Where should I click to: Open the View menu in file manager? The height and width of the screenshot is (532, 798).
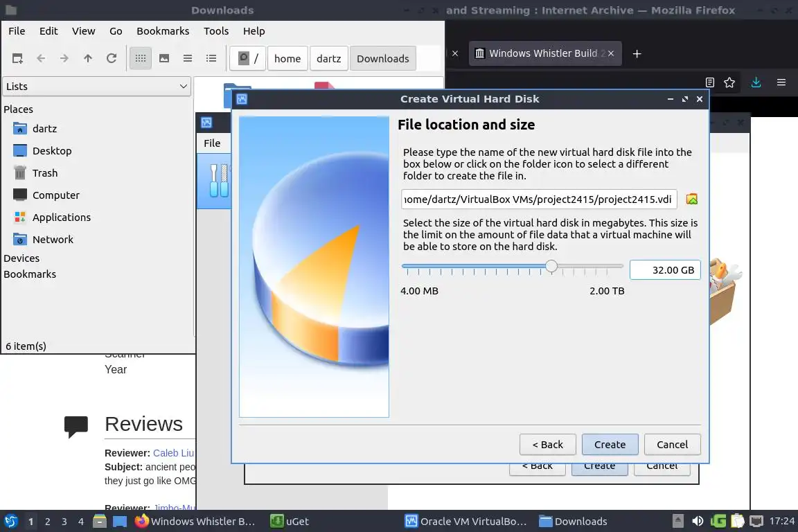(83, 31)
